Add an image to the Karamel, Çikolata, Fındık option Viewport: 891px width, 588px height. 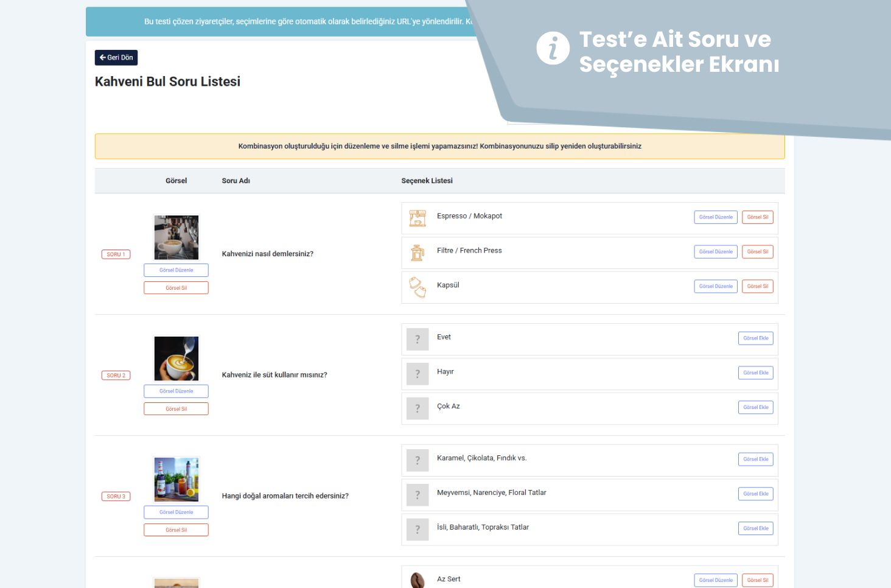coord(755,460)
